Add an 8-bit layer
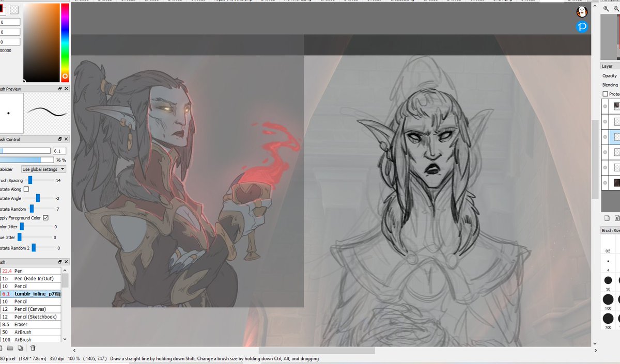 coord(617,218)
